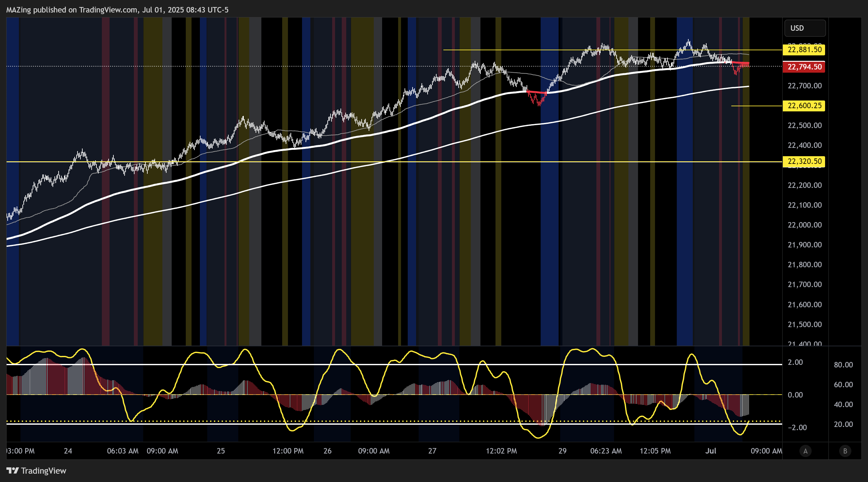Click the 25 date label on time axis
This screenshot has height=482, width=868.
tap(221, 451)
